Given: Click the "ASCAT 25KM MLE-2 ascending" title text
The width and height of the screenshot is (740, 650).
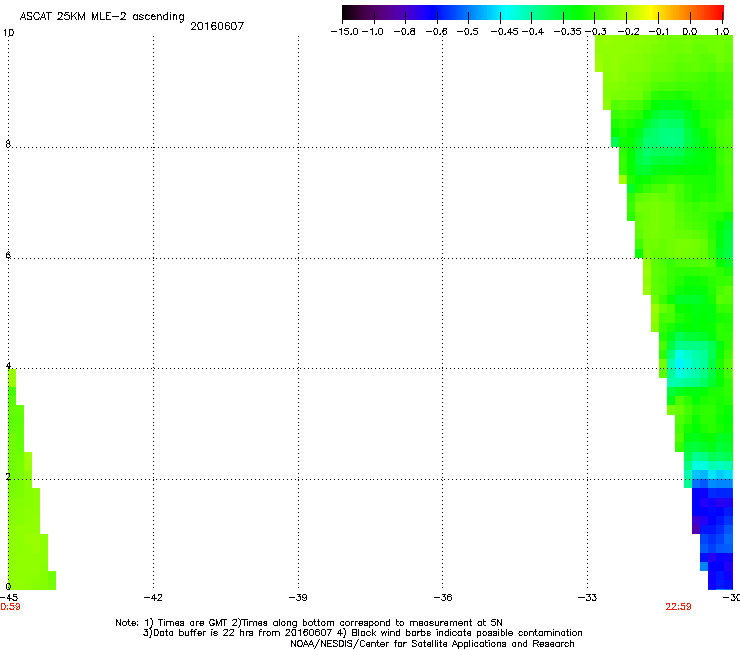Looking at the screenshot, I should [102, 17].
